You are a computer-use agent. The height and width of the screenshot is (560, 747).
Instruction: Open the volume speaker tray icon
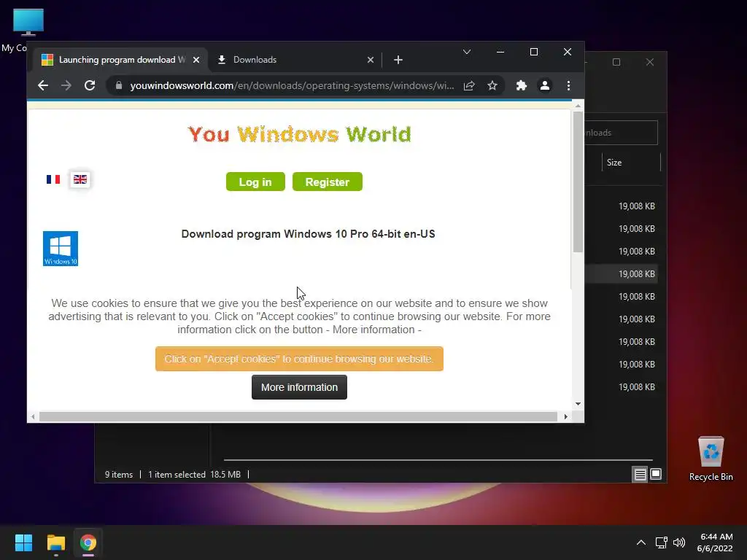pos(679,542)
